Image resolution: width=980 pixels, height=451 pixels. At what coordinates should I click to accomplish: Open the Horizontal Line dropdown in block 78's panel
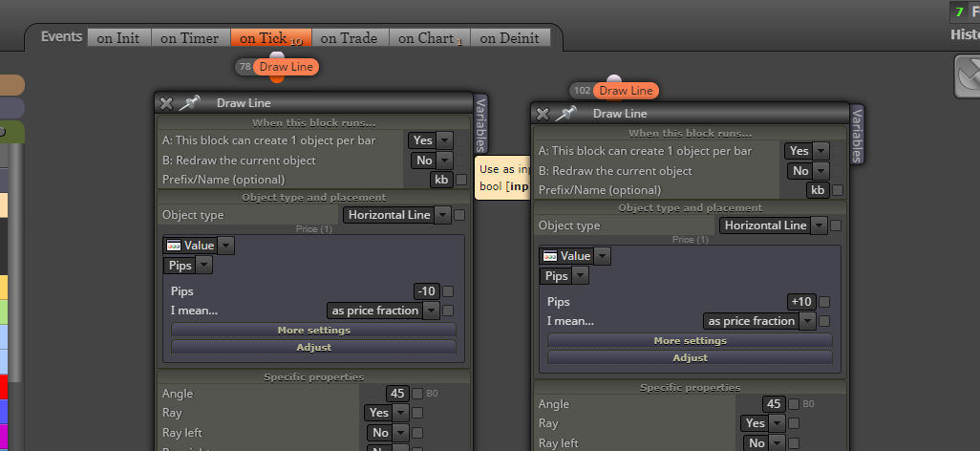[x=397, y=215]
